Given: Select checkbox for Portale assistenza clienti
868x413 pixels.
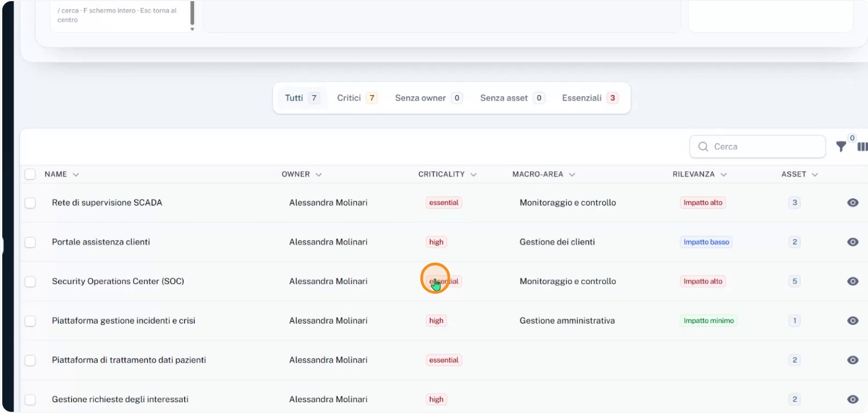Looking at the screenshot, I should click(x=30, y=242).
